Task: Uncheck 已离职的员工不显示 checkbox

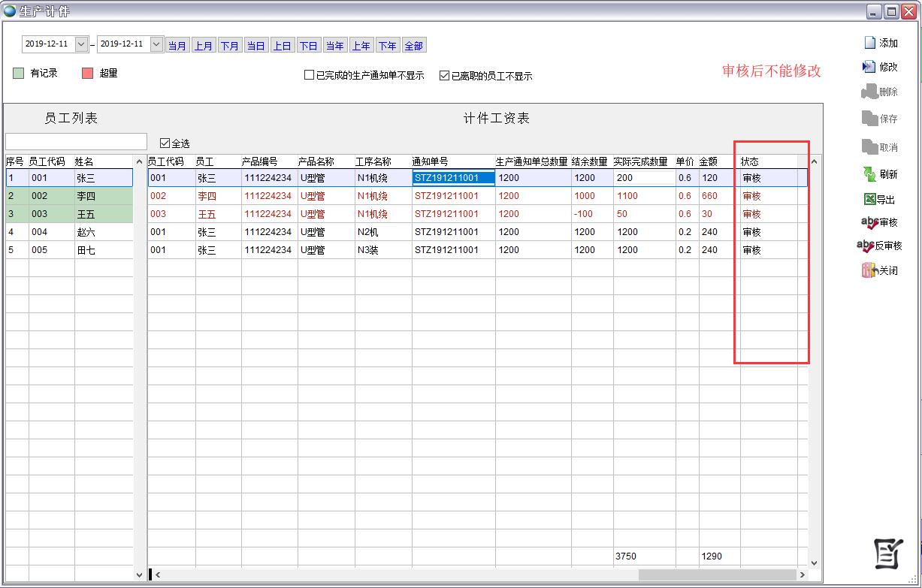Action: (x=444, y=75)
